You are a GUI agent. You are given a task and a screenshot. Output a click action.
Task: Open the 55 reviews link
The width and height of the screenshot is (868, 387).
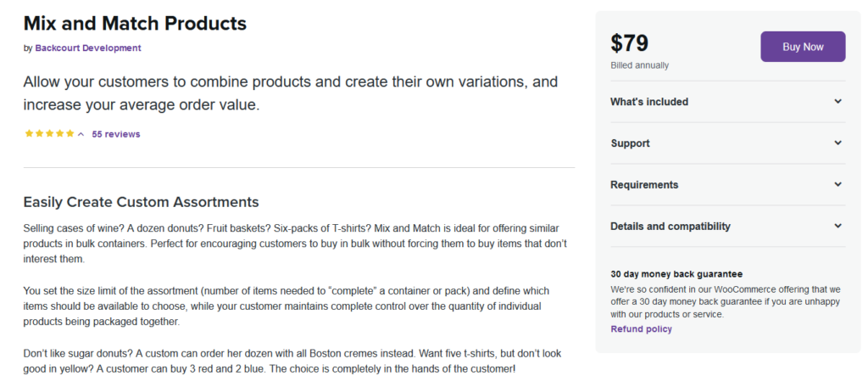115,134
